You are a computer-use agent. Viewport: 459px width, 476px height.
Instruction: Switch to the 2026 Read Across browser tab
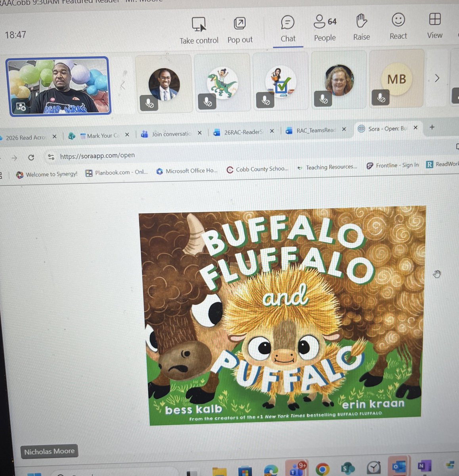pyautogui.click(x=26, y=138)
